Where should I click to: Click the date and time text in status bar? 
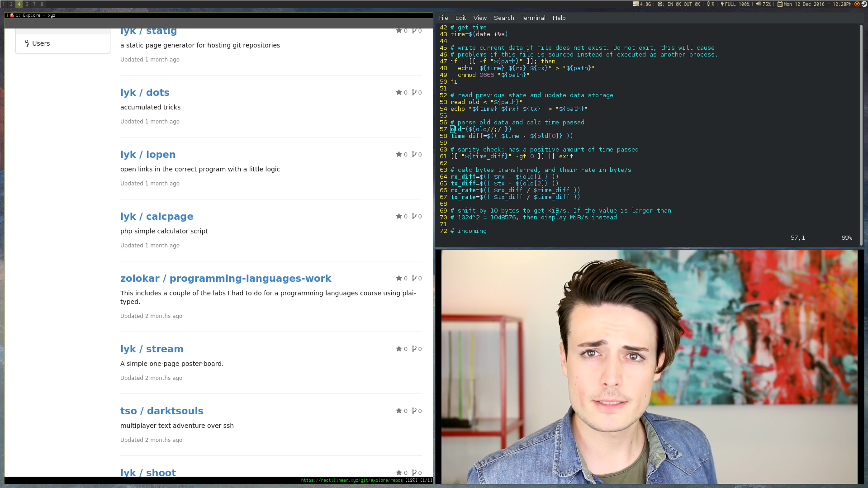(x=817, y=4)
